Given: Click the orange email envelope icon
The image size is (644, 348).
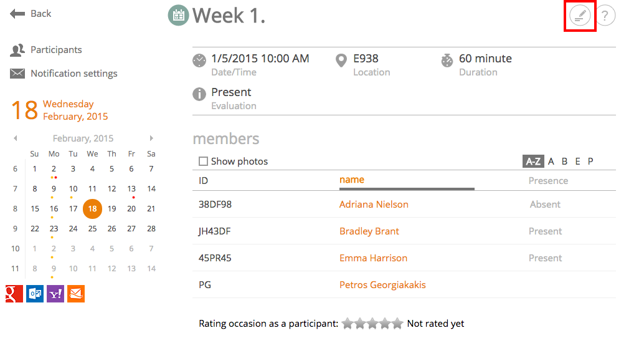Looking at the screenshot, I should point(76,294).
